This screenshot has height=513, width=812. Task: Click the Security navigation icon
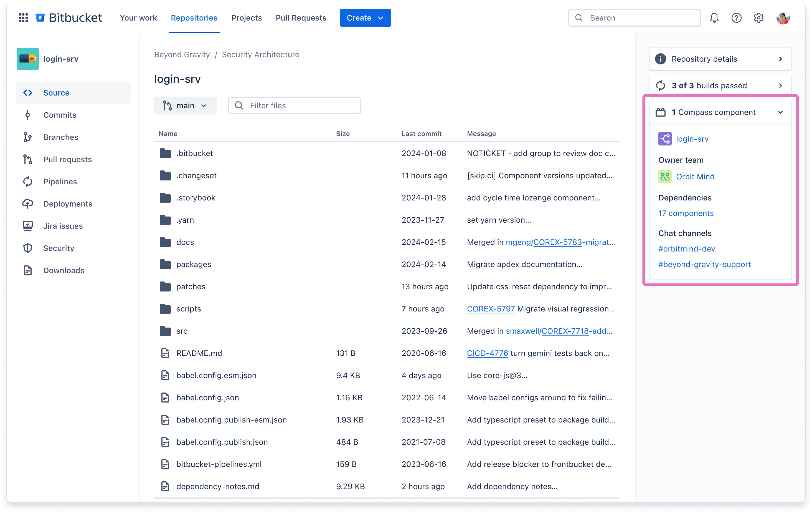[x=28, y=248]
